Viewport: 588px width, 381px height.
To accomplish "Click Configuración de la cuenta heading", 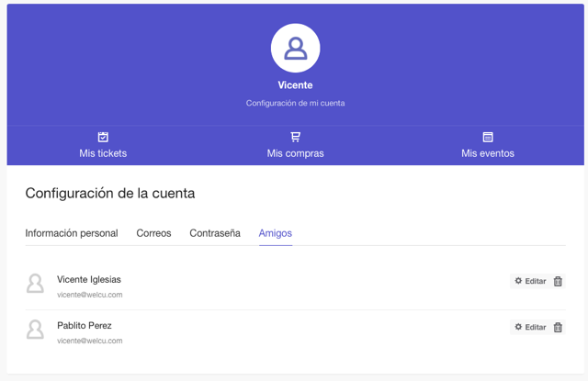I will pos(110,194).
